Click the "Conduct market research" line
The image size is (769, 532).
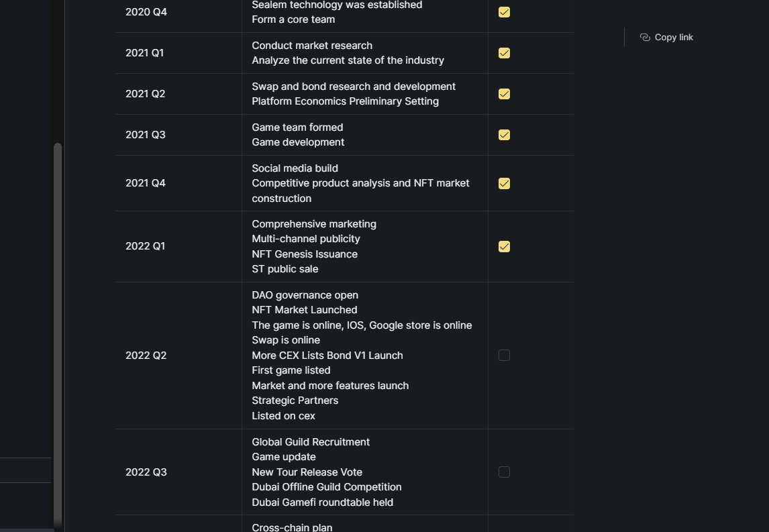pos(312,46)
